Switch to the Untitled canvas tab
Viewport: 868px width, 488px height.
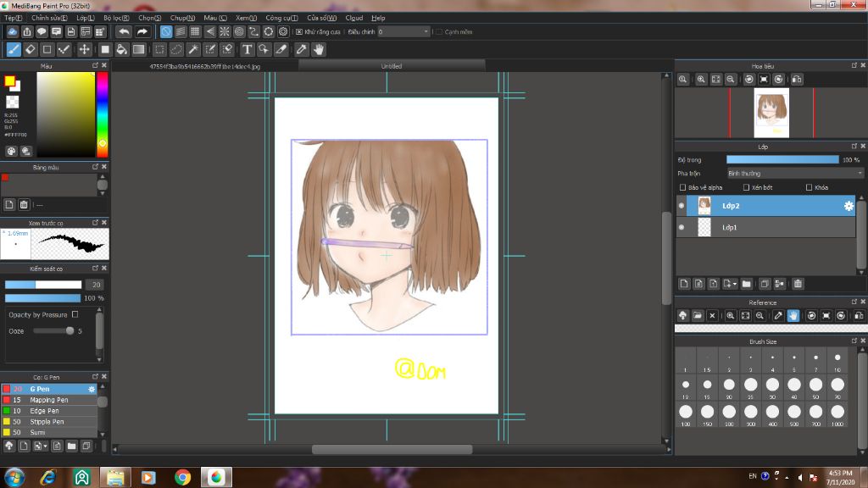392,66
